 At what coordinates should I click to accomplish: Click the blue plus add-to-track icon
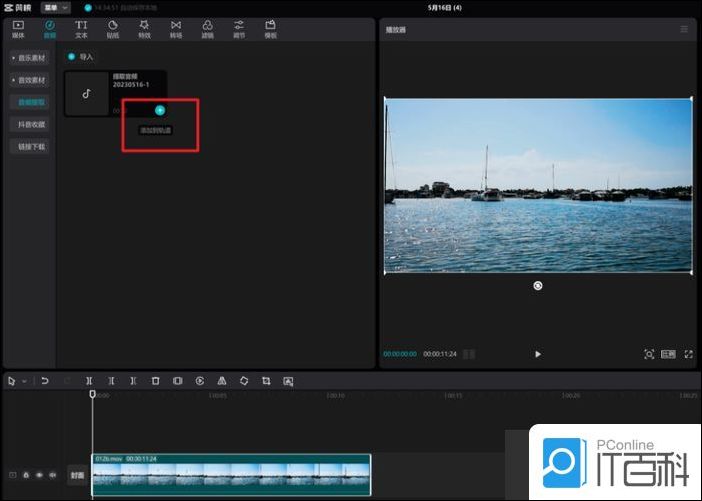[160, 110]
